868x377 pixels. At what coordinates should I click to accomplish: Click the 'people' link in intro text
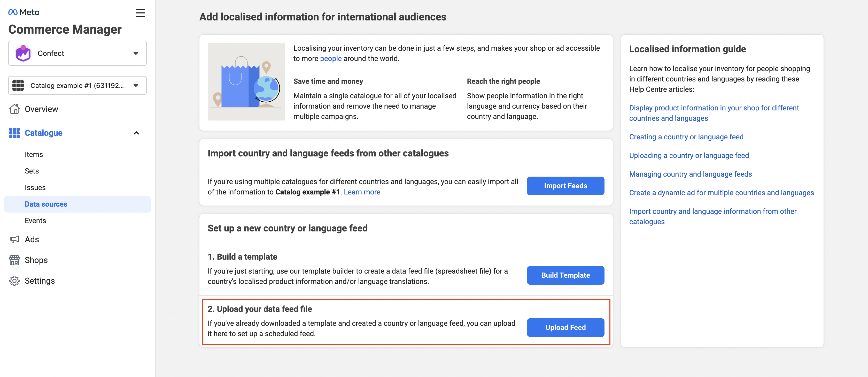click(x=331, y=58)
